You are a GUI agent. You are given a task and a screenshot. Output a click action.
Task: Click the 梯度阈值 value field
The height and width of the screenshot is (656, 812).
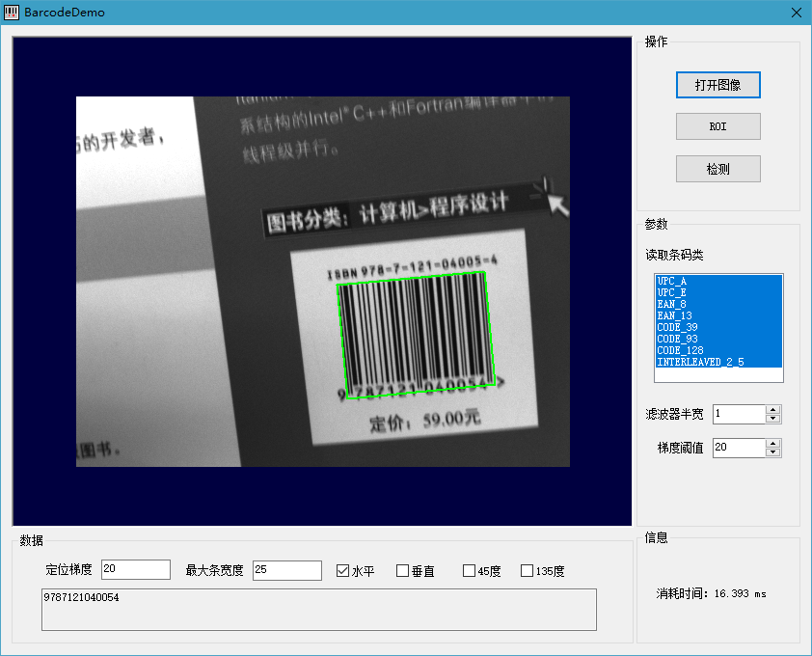739,448
